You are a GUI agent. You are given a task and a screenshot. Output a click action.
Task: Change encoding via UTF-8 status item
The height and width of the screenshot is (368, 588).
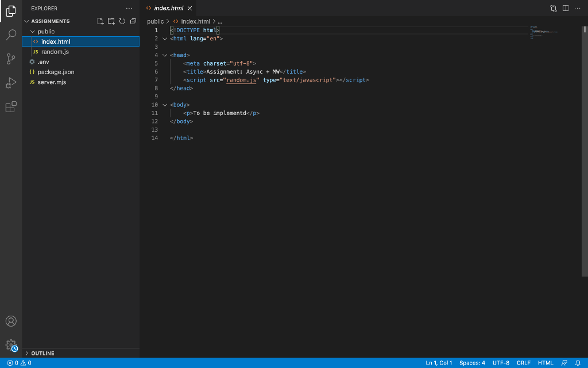501,363
